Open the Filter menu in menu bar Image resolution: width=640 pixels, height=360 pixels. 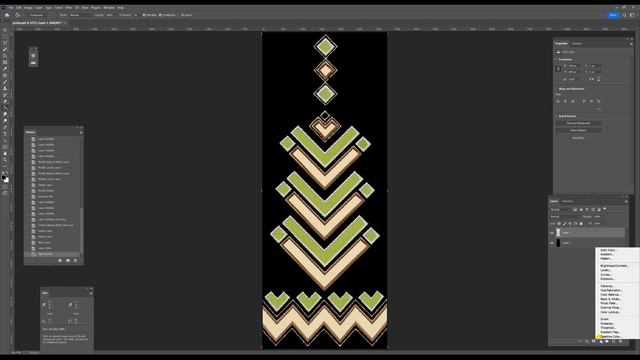click(x=69, y=8)
